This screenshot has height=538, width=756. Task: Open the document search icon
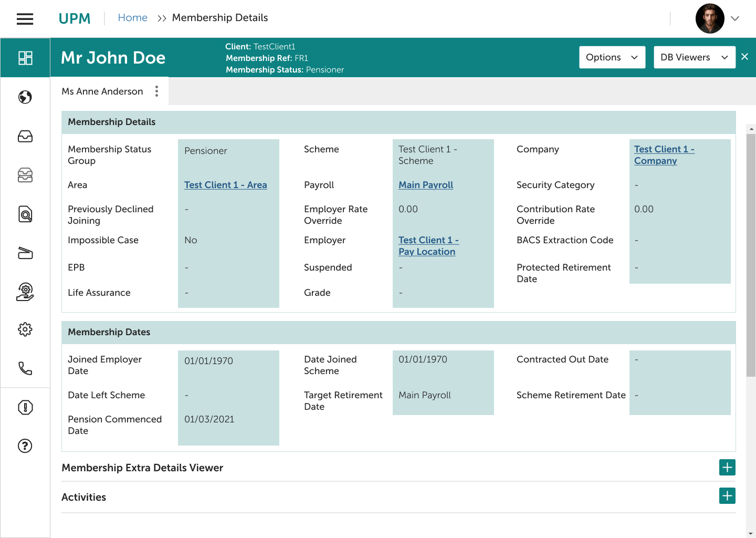coord(25,214)
